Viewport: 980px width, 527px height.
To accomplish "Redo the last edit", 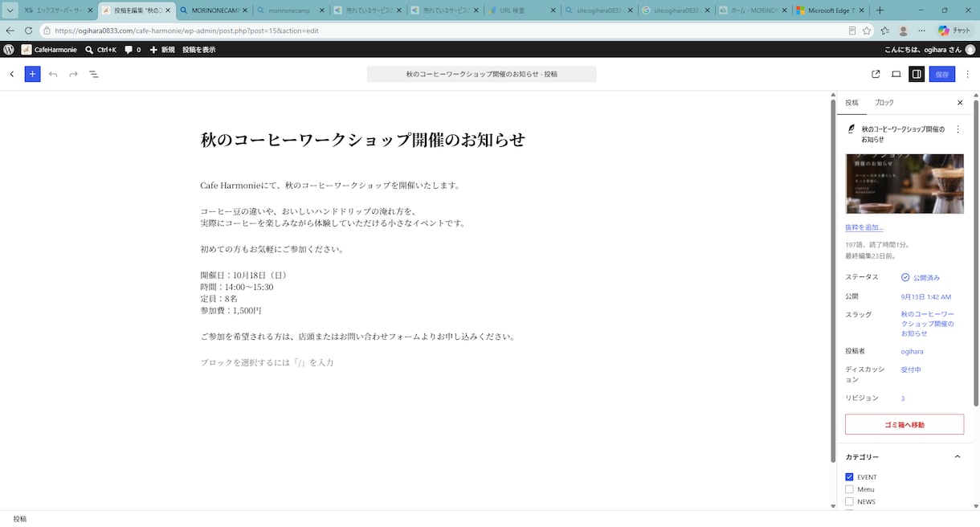I will click(73, 74).
